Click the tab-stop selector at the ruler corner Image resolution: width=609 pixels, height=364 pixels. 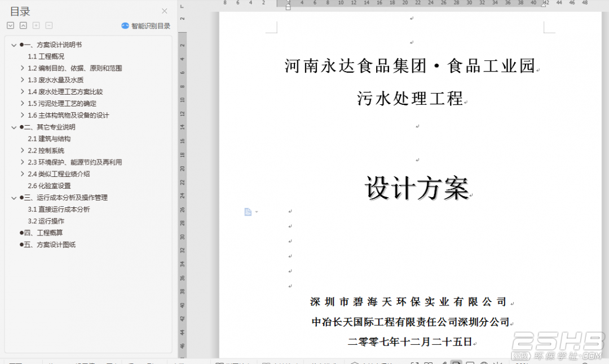pyautogui.click(x=182, y=6)
